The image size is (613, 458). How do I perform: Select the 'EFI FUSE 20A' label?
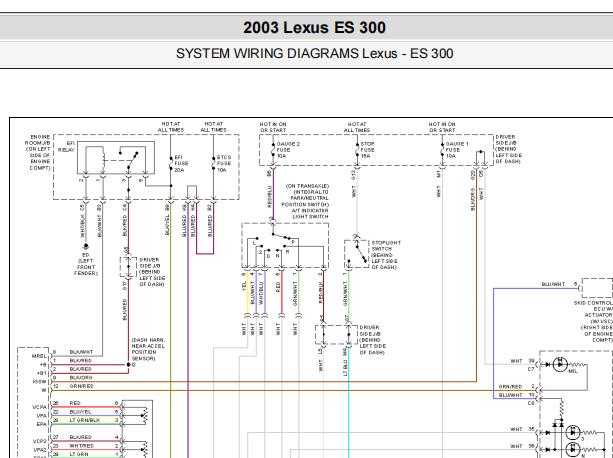click(x=181, y=163)
